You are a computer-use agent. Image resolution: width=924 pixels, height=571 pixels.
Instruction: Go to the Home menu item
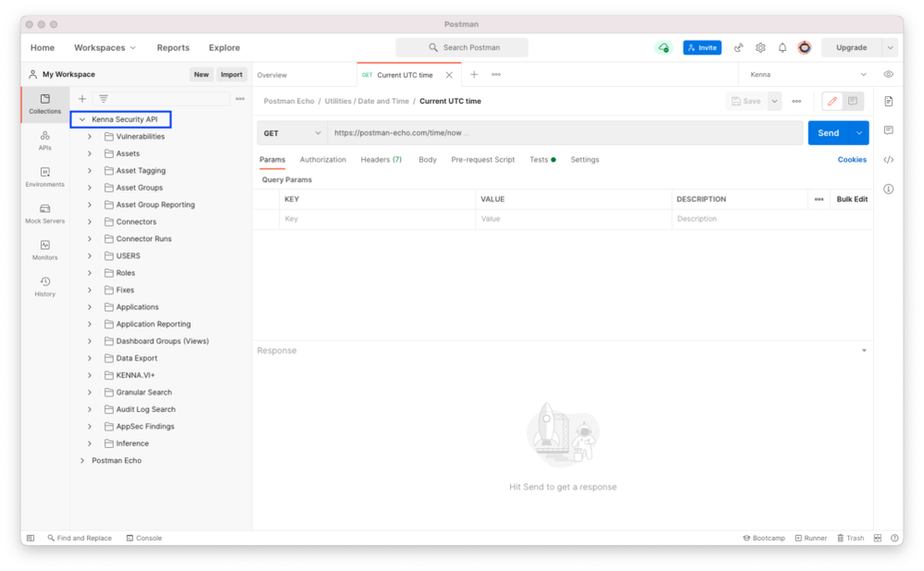pyautogui.click(x=43, y=48)
